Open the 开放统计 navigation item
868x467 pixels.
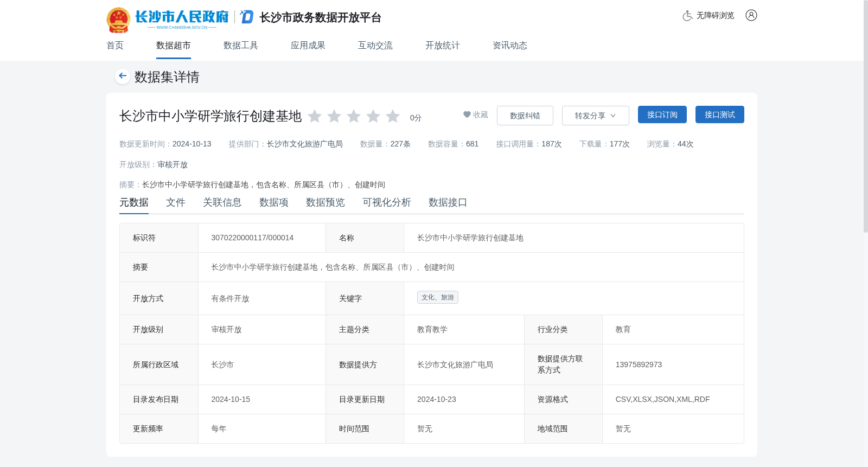click(x=443, y=46)
